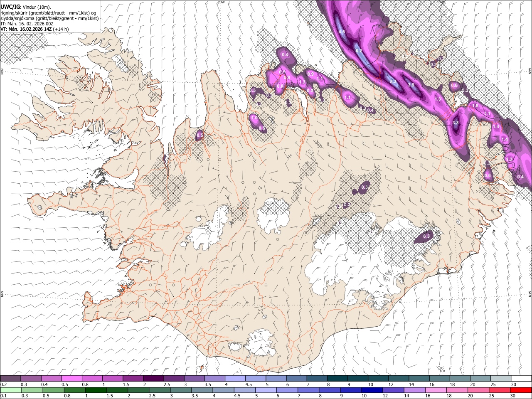Screen dimensions: 532x399
Task: Click the pale mint-green 0.1 rain swatch
Action: pos(11,390)
